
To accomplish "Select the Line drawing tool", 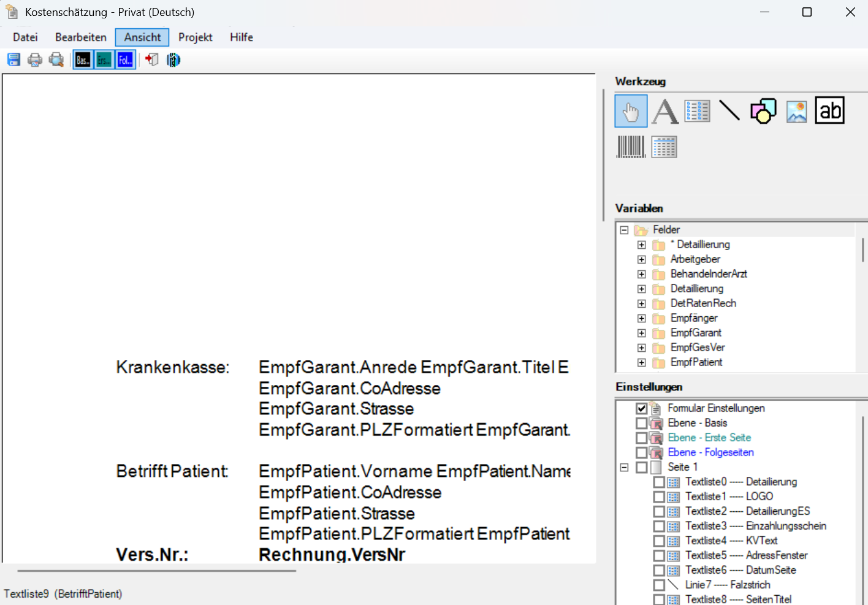I will (729, 110).
